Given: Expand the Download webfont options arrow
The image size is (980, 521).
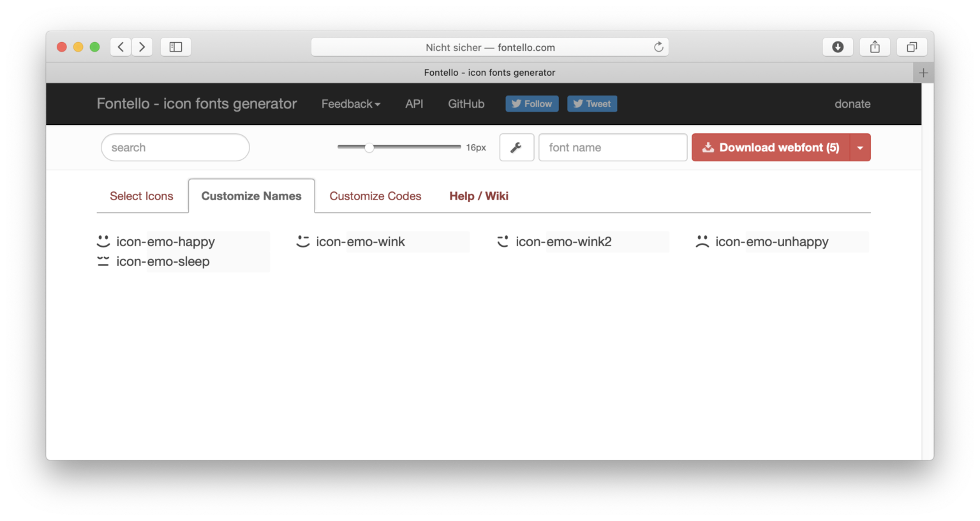Looking at the screenshot, I should coord(859,147).
